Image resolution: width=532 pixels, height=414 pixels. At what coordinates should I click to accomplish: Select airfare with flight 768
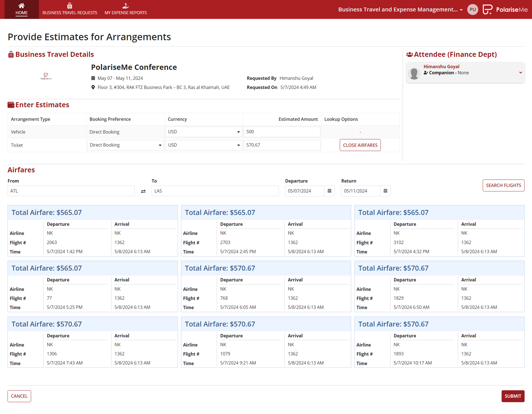[266, 286]
